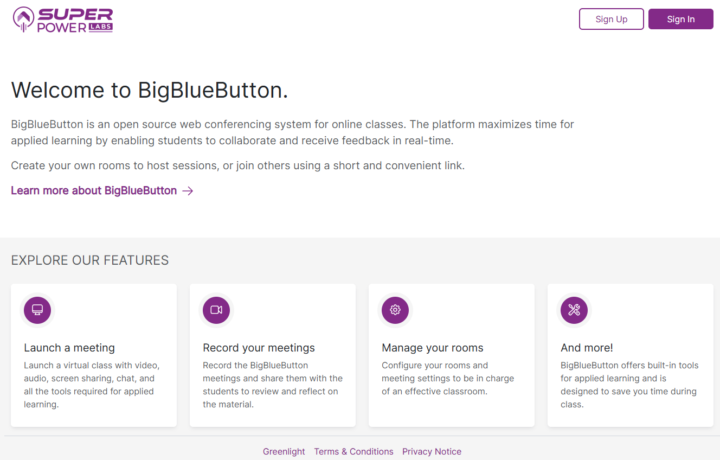The width and height of the screenshot is (720, 460).
Task: Click the Sign Up button
Action: (611, 19)
